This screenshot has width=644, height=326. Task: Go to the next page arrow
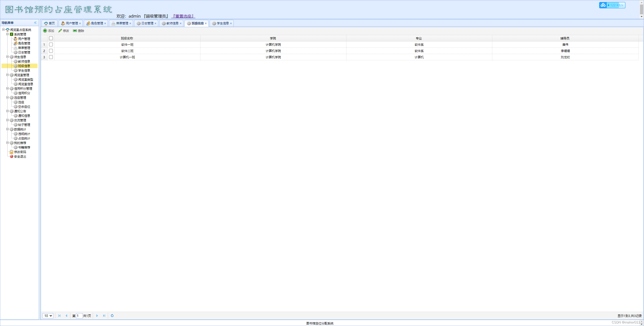click(x=97, y=316)
